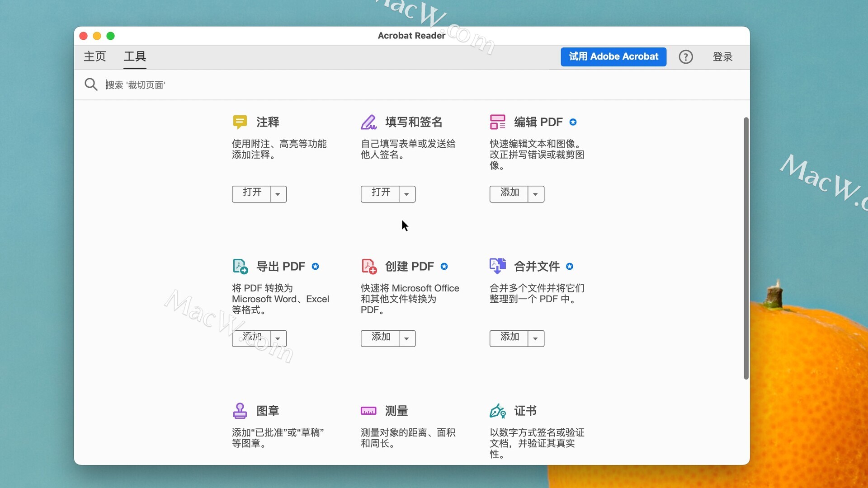Click the 导出 PDF tool icon
Image resolution: width=868 pixels, height=488 pixels.
pos(240,266)
